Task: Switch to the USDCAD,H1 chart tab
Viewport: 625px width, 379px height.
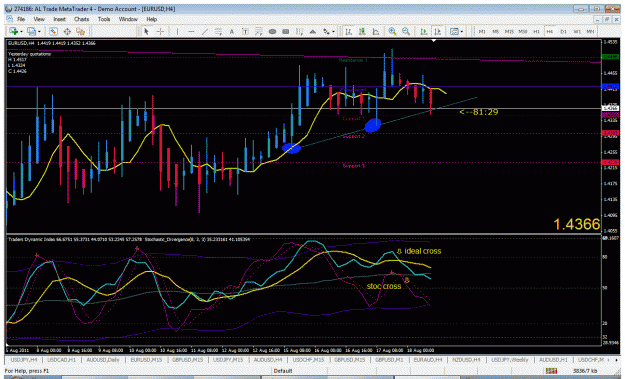Action: pos(61,360)
